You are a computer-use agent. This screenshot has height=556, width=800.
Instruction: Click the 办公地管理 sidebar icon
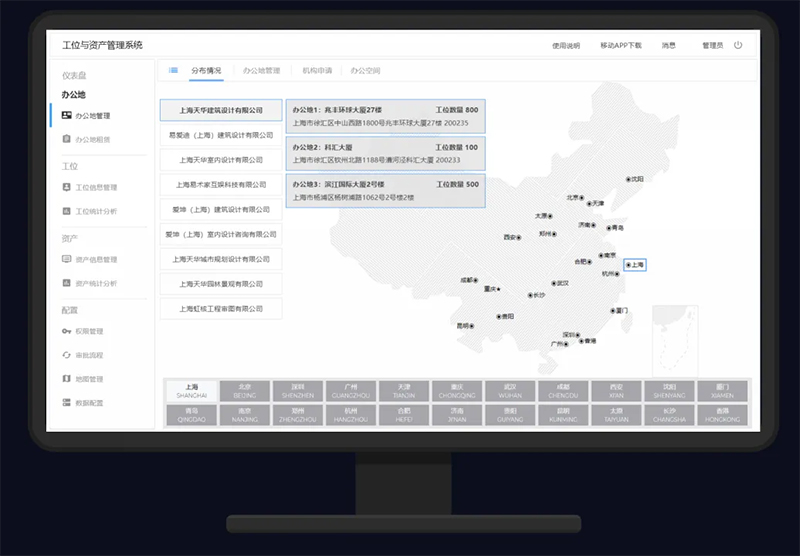tap(66, 115)
